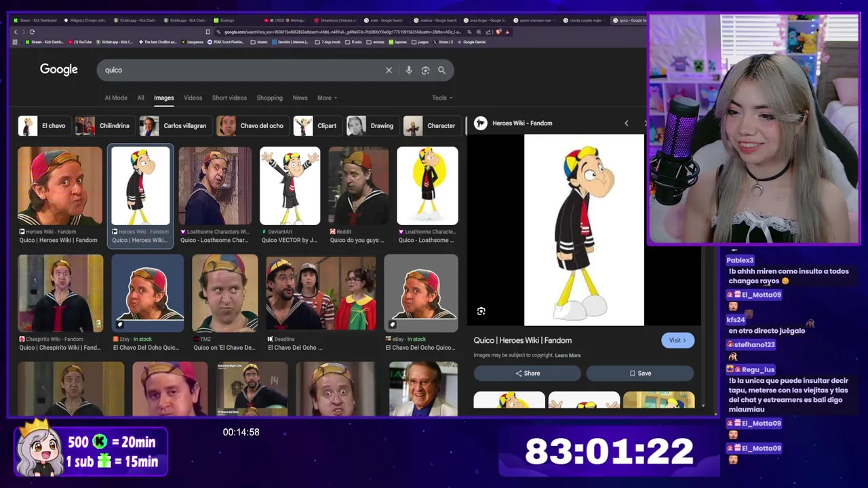The width and height of the screenshot is (868, 488).
Task: Click the Google logo
Action: pos(58,70)
